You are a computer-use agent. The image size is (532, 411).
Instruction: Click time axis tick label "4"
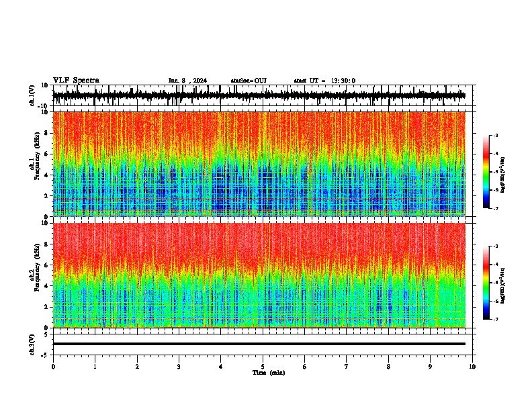point(221,367)
